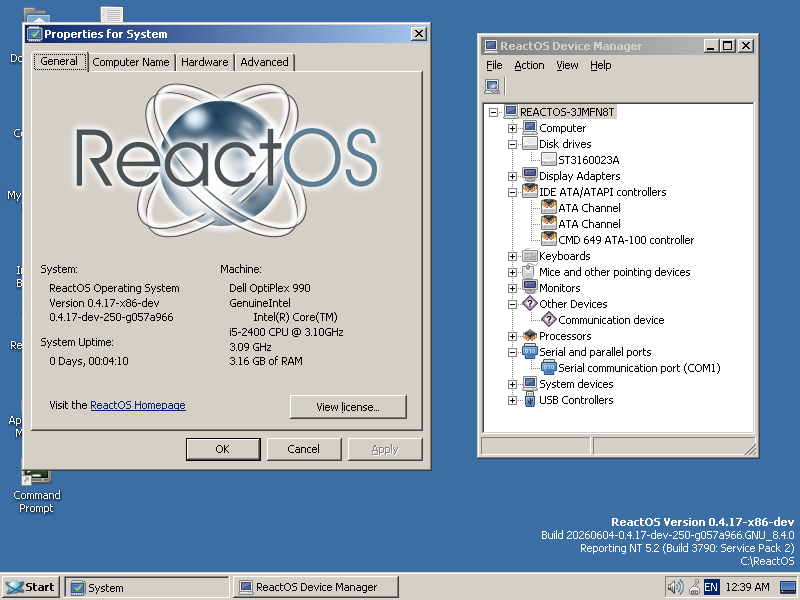This screenshot has height=600, width=800.
Task: Click the Processors chip icon
Action: (530, 336)
